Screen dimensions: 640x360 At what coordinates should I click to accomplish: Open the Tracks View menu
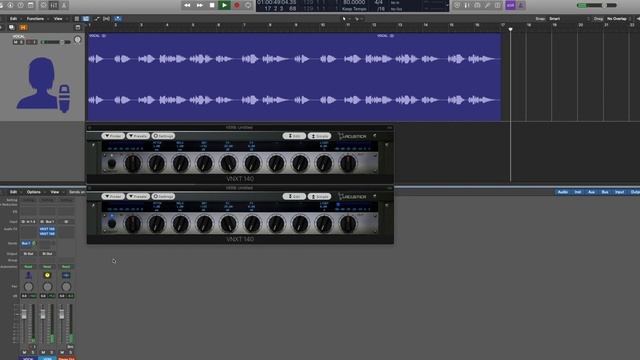(58, 19)
